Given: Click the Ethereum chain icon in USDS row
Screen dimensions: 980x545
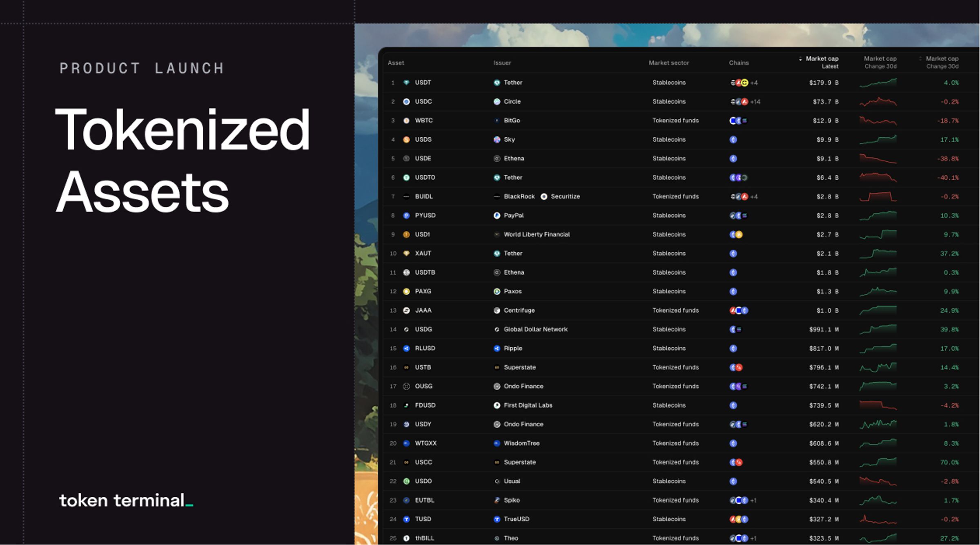Looking at the screenshot, I should click(x=733, y=140).
